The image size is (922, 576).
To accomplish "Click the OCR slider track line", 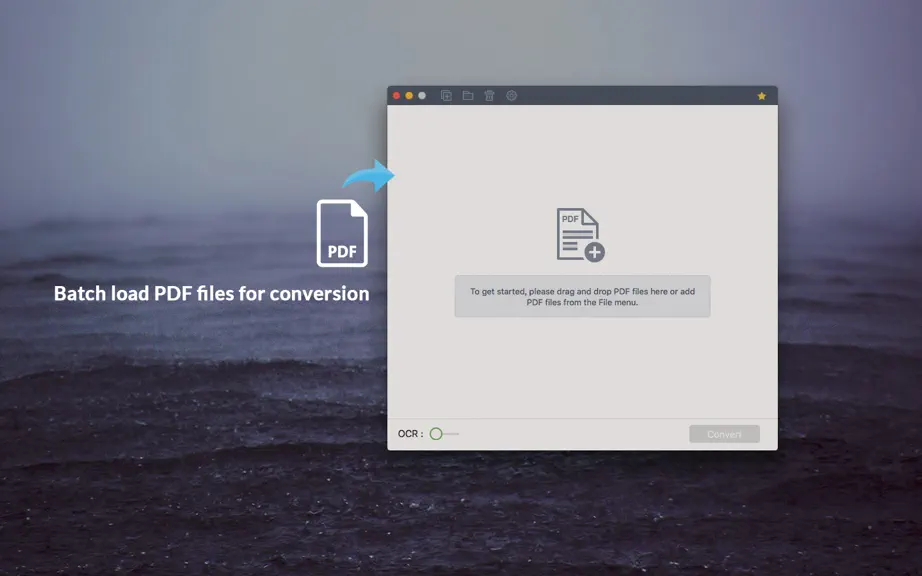I will [452, 434].
